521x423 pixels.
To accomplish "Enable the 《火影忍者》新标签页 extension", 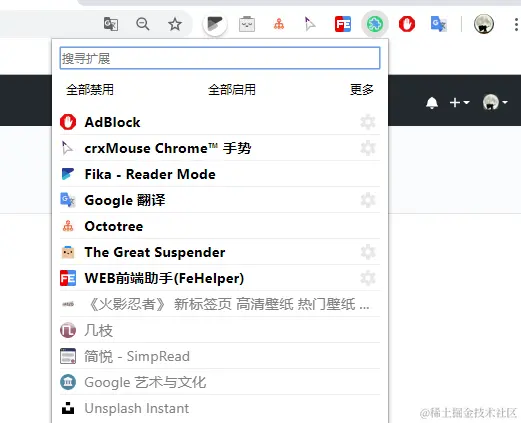I will coord(220,304).
